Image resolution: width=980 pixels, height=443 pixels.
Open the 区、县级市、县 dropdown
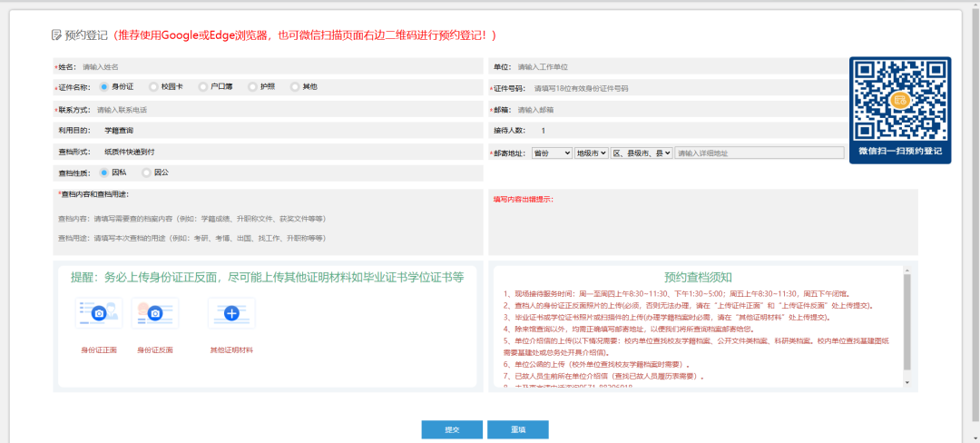point(642,153)
